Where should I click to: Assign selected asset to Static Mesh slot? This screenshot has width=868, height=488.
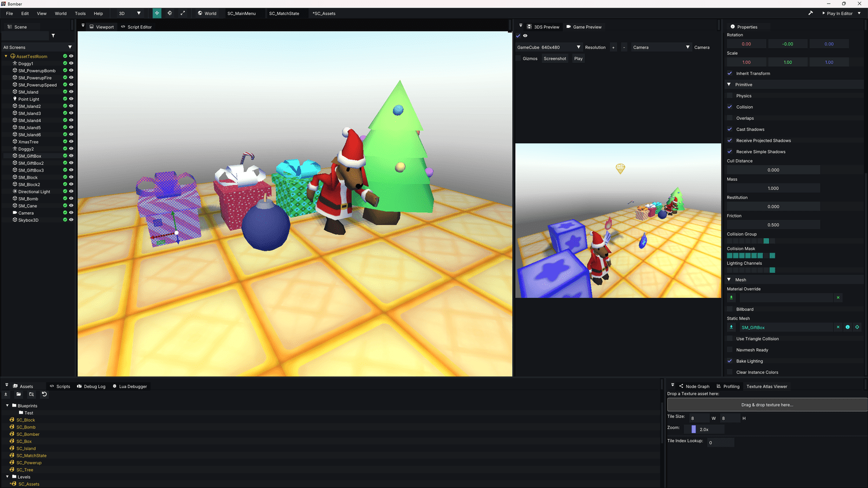(x=731, y=327)
